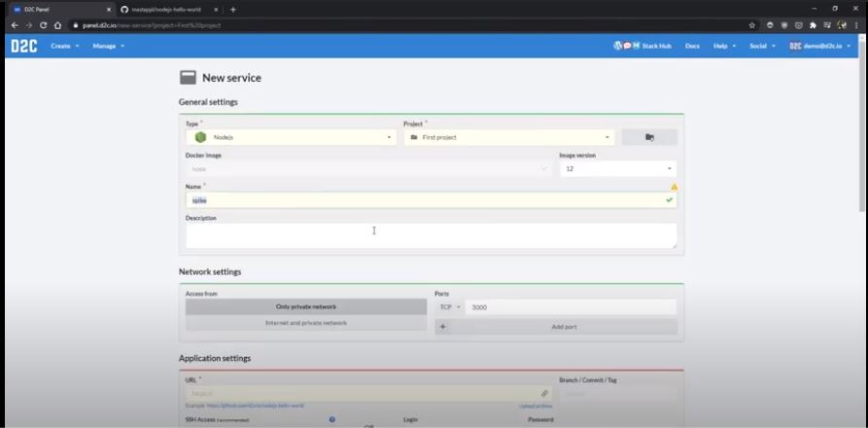Open a new browser tab
Viewport: 868px width, 428px height.
tap(232, 10)
